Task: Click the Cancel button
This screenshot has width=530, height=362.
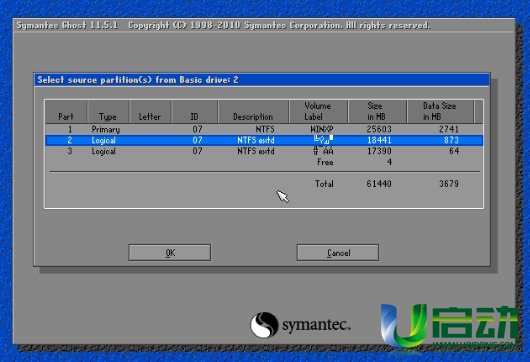Action: (338, 252)
